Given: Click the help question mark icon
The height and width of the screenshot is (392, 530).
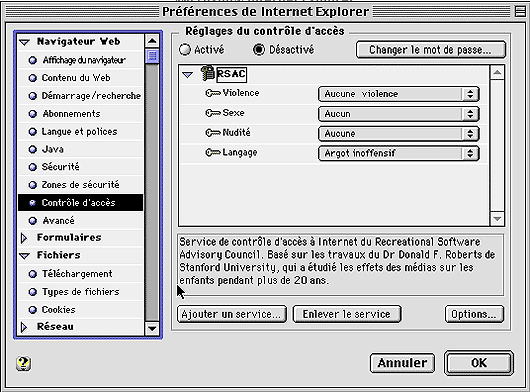Looking at the screenshot, I should tap(23, 363).
